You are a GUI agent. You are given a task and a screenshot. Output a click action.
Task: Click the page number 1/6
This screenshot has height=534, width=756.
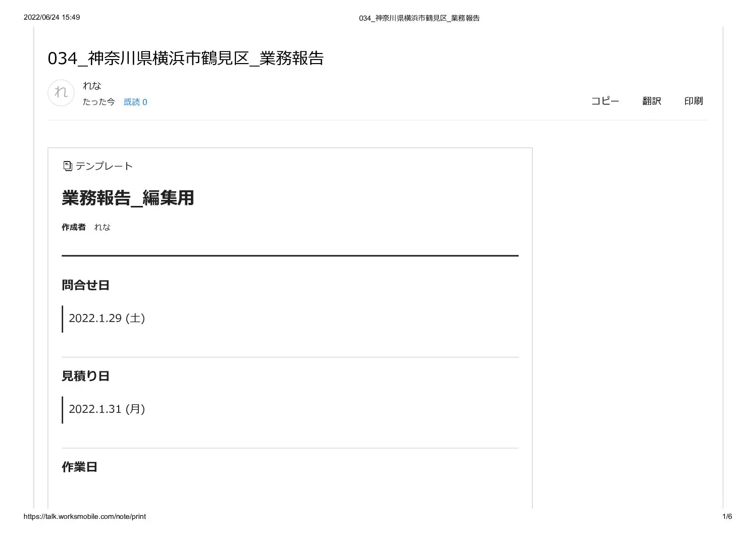[727, 516]
